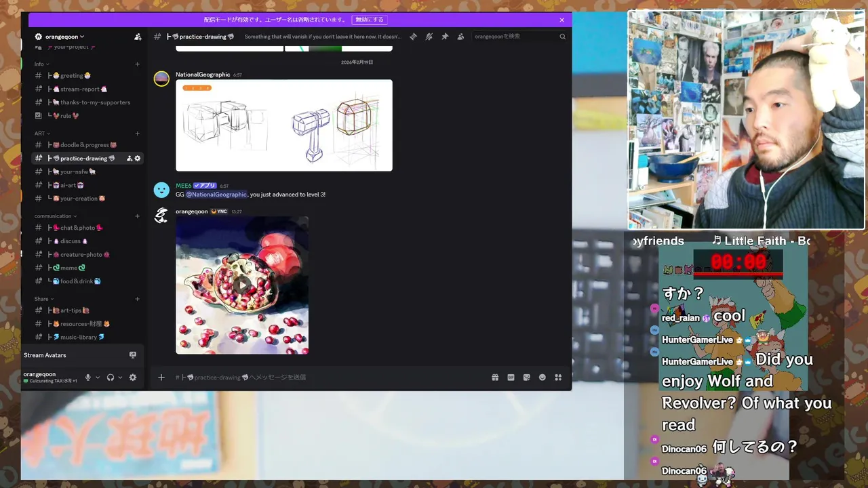Open the meme channel
The width and height of the screenshot is (868, 488).
(x=87, y=268)
